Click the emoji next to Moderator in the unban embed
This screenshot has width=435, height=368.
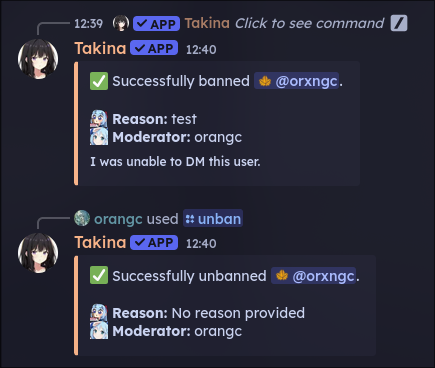[x=99, y=331]
